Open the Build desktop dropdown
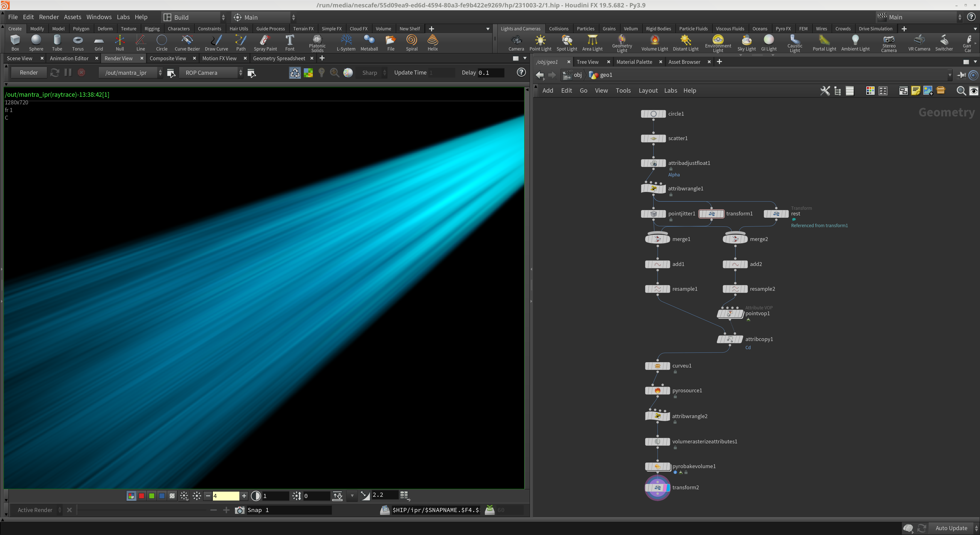Viewport: 980px width, 535px height. pos(194,17)
